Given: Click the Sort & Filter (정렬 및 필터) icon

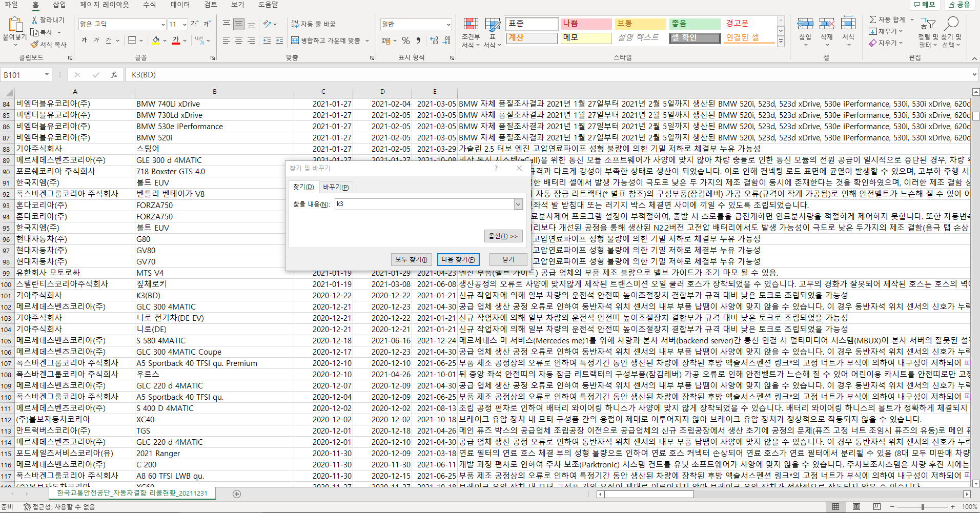Looking at the screenshot, I should coord(927,24).
